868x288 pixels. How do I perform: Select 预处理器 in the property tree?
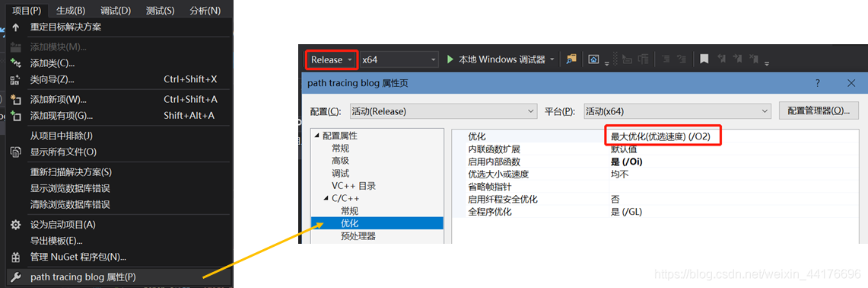coord(358,236)
